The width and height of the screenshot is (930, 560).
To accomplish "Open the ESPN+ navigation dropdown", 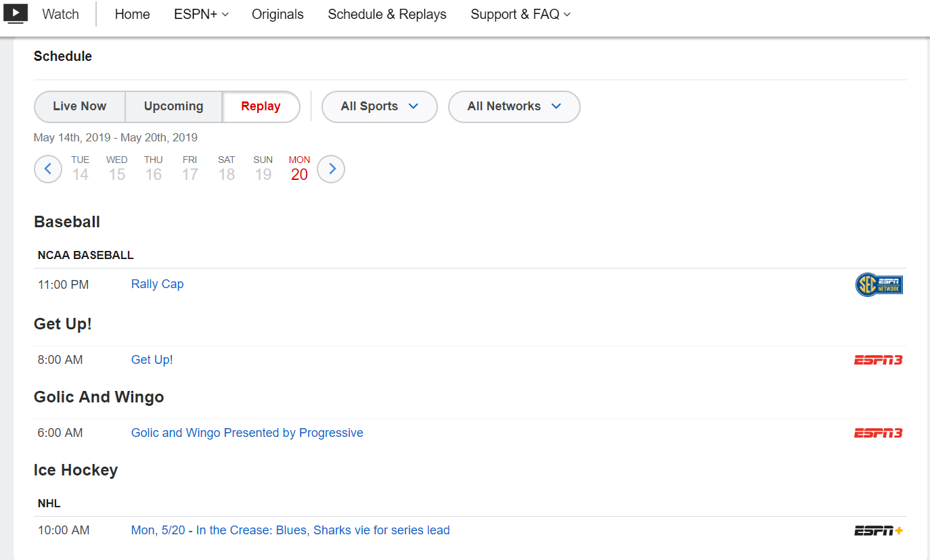I will 201,14.
